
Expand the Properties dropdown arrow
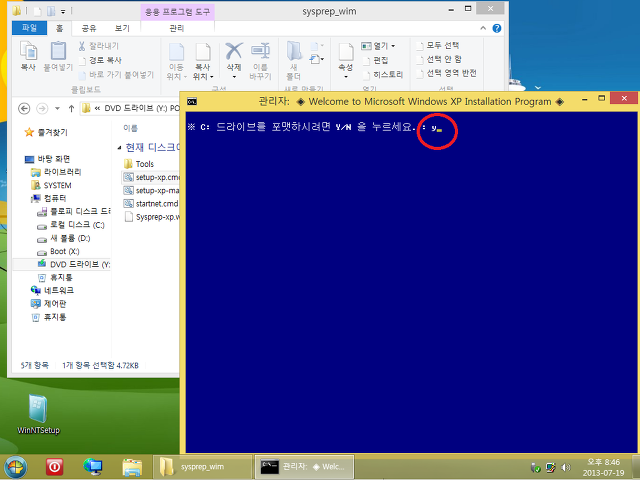coord(346,77)
